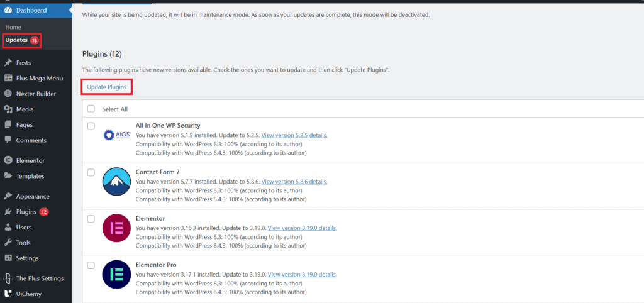Enable the Elementor Pro plugin checkbox

[x=91, y=265]
